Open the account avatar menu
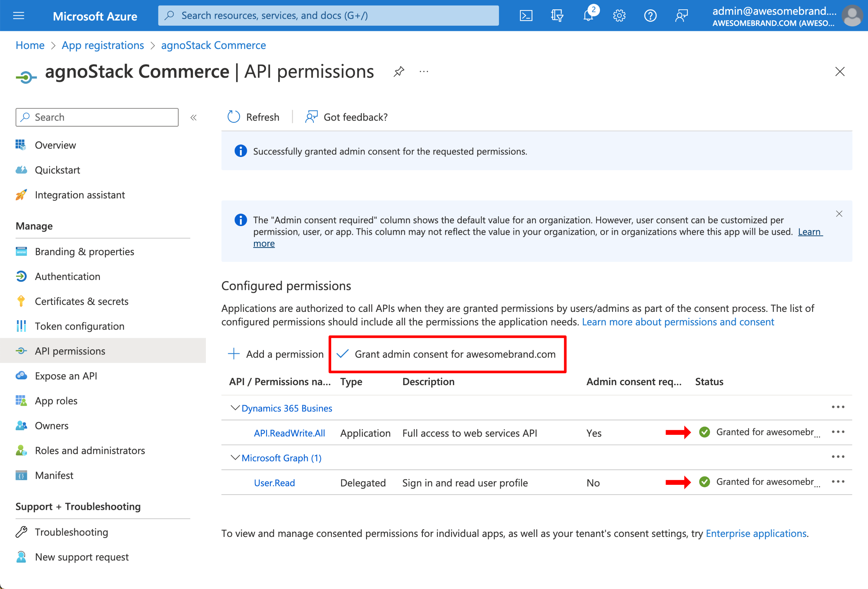Screen dimensions: 868x589 point(852,16)
